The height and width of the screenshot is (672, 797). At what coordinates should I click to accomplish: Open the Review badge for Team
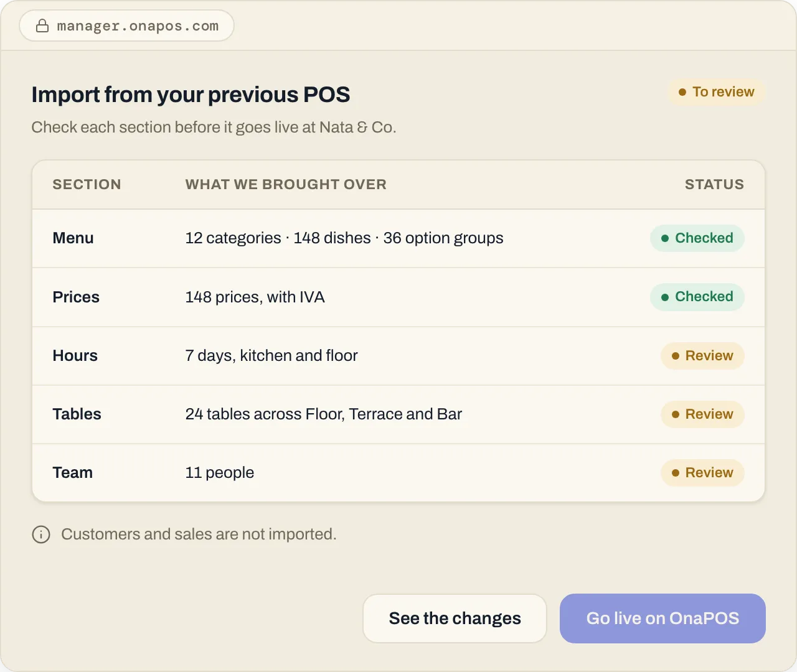(702, 473)
